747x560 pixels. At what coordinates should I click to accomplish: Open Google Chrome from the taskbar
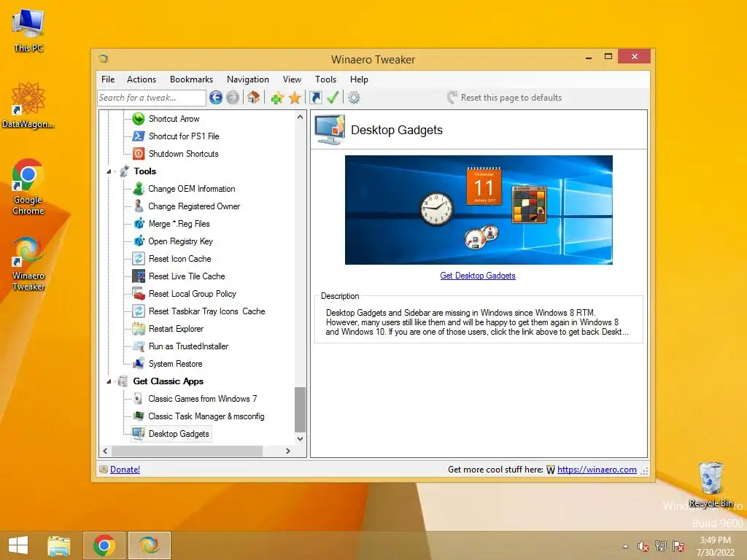coord(104,545)
